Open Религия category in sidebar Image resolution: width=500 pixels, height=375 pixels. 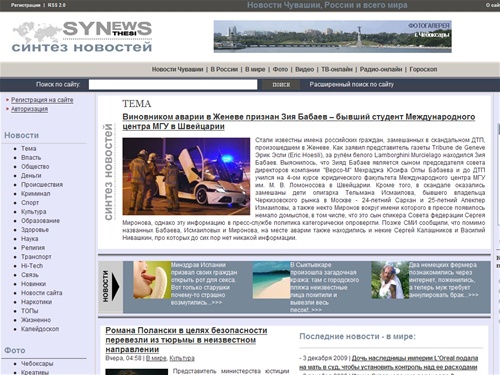point(33,247)
